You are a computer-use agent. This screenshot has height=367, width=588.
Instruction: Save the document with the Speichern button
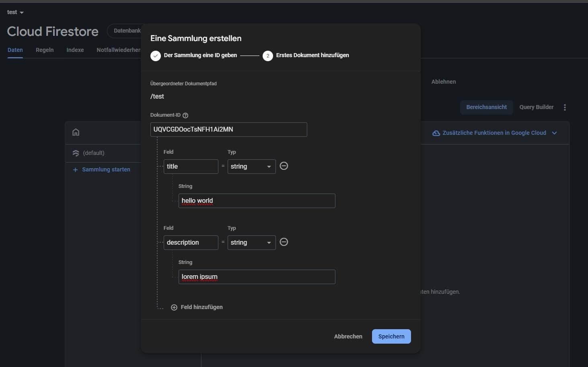click(x=391, y=336)
